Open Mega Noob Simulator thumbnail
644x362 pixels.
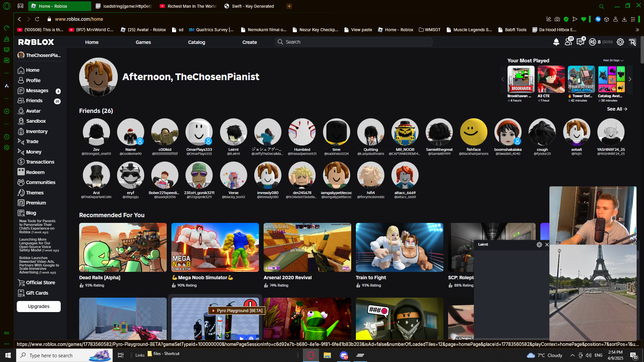(215, 247)
